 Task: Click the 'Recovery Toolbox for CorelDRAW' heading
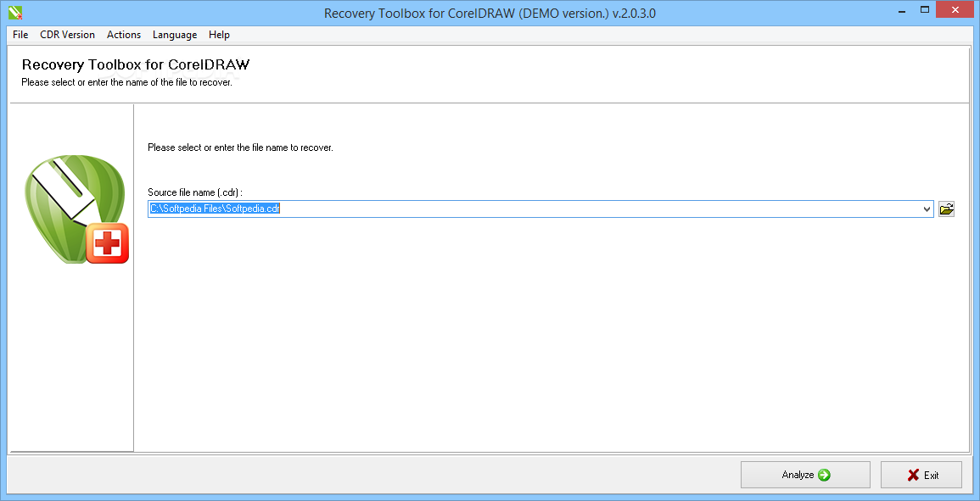pyautogui.click(x=136, y=64)
